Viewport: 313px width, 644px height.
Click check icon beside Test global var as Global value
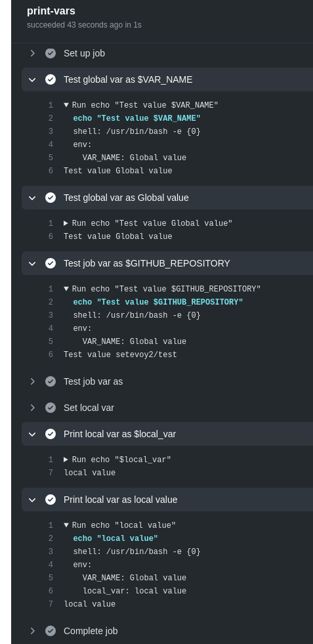point(51,198)
